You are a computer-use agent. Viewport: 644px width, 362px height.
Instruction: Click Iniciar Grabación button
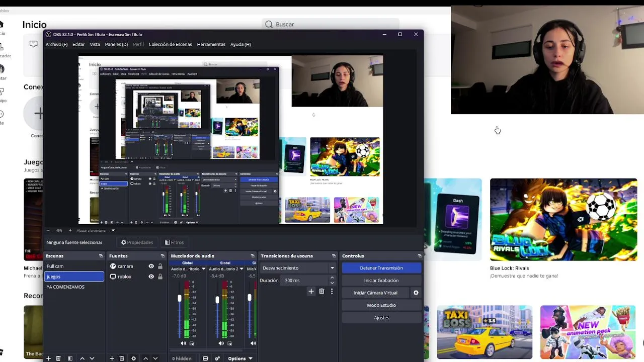tap(381, 281)
